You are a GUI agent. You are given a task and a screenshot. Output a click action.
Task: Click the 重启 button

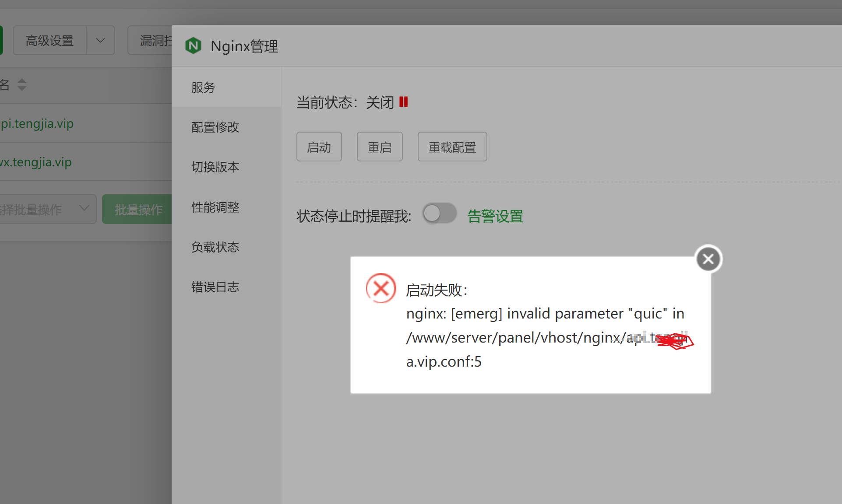tap(380, 147)
